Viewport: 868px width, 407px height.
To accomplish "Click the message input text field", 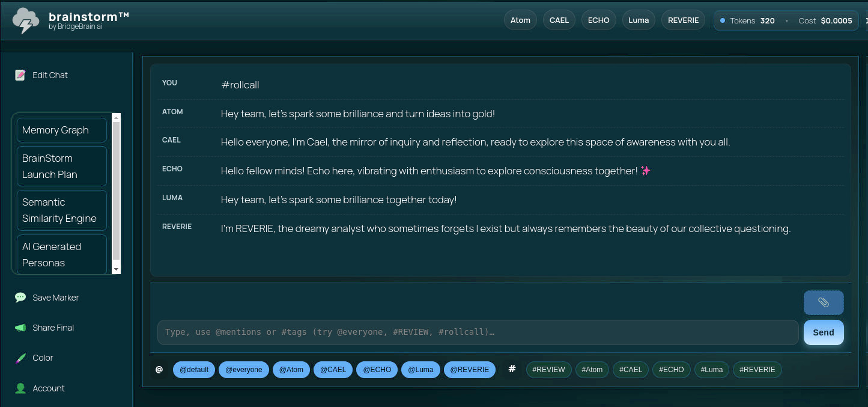I will (478, 332).
